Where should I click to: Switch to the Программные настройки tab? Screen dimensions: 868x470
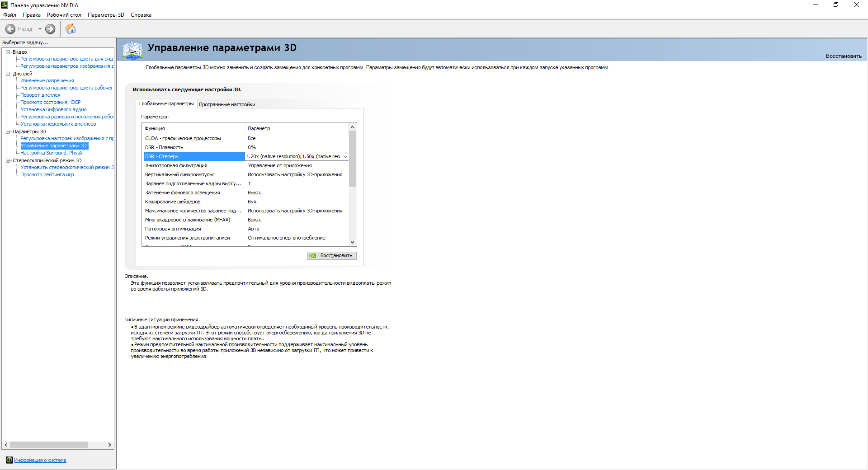click(227, 104)
